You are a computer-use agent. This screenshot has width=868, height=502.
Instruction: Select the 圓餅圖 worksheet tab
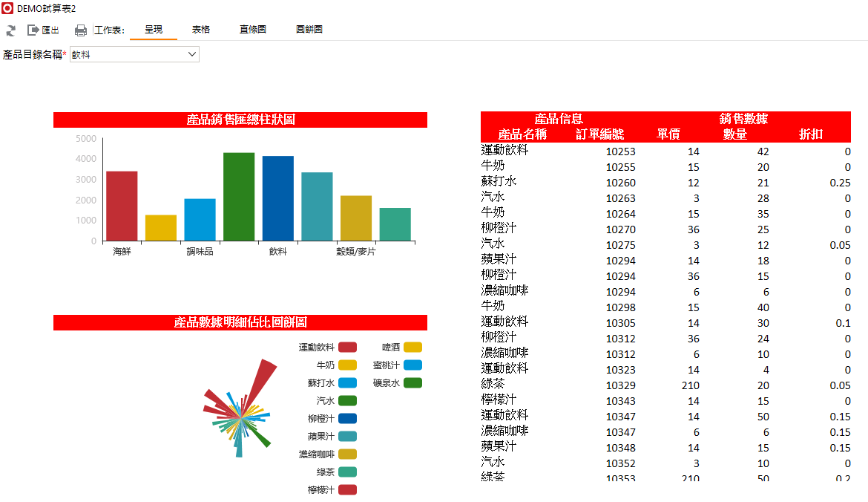309,30
